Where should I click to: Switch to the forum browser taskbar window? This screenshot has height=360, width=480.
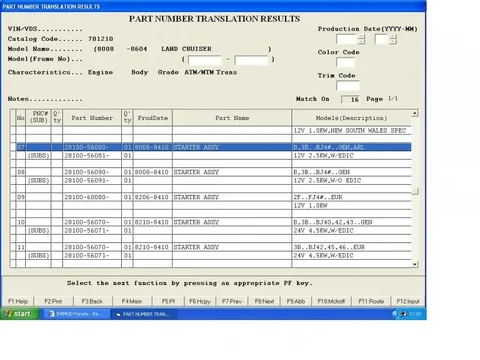pos(76,314)
